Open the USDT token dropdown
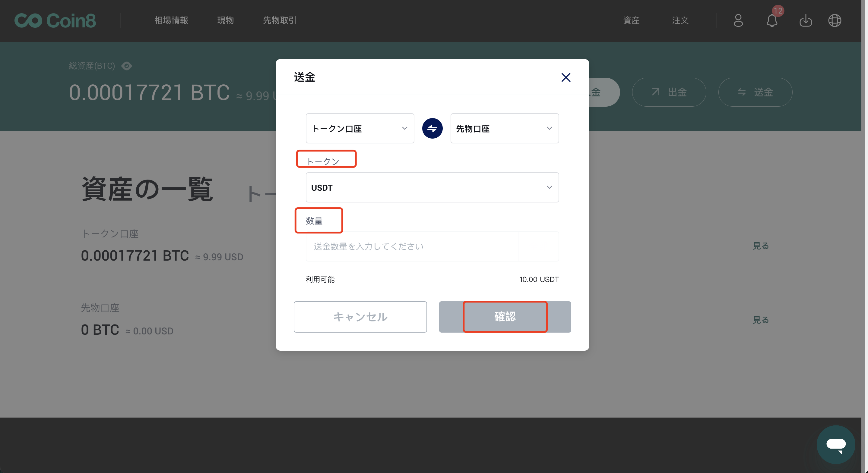Viewport: 868px width, 473px height. pyautogui.click(x=432, y=187)
